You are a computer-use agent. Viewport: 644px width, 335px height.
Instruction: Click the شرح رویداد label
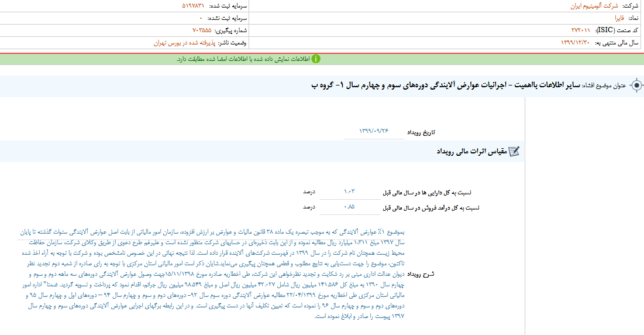coord(421,274)
